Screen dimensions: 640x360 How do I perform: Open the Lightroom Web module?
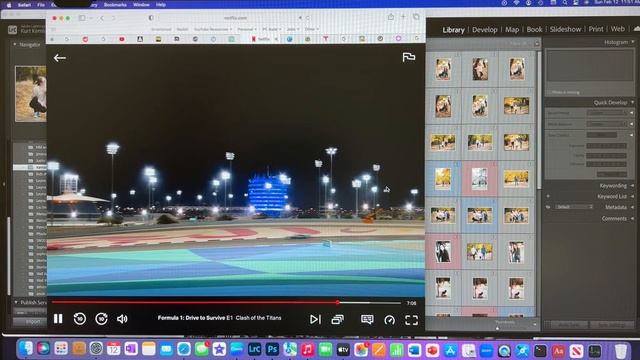[618, 29]
